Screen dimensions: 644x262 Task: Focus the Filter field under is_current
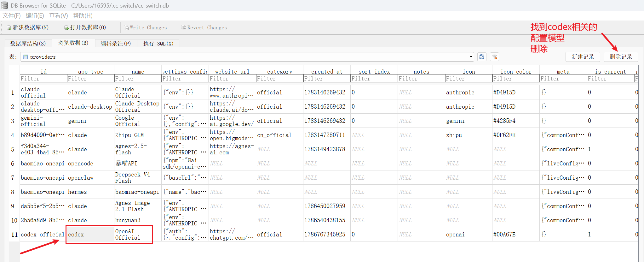tap(610, 79)
